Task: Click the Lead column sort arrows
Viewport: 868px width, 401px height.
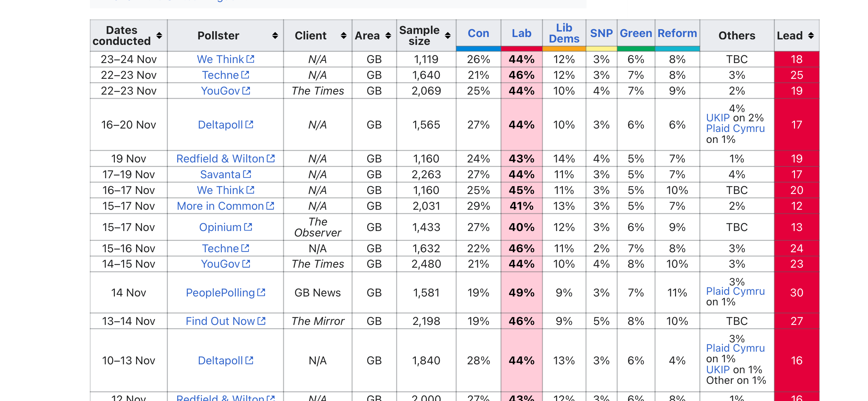Action: point(811,35)
